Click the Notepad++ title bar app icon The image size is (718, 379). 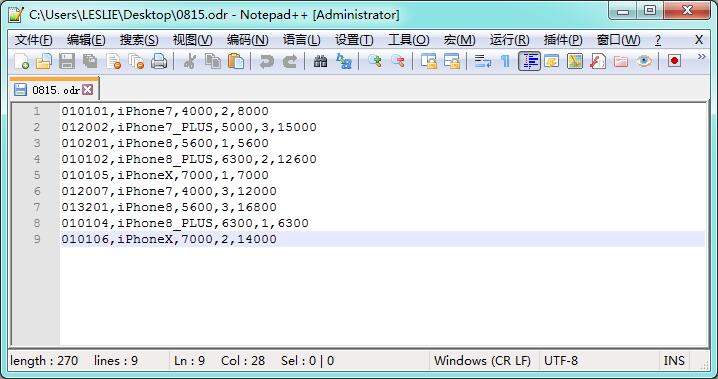pyautogui.click(x=16, y=14)
